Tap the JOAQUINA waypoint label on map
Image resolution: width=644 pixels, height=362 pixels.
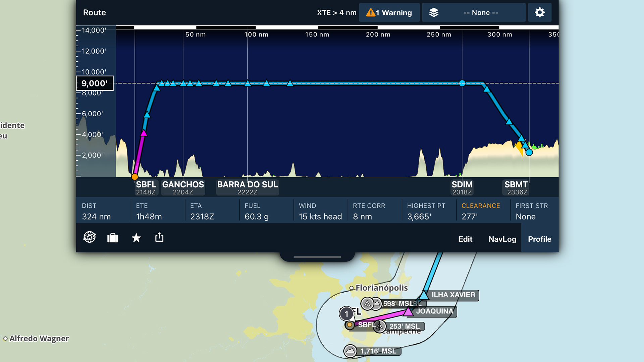434,311
